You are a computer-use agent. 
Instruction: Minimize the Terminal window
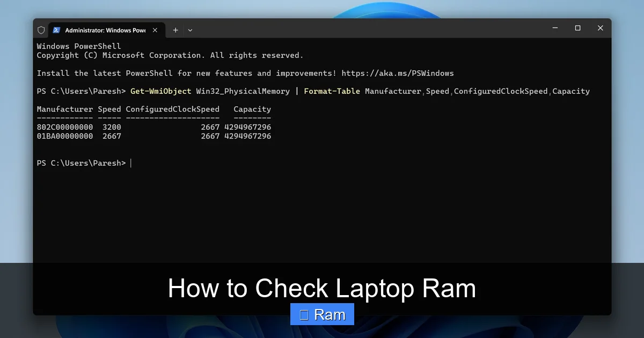coord(554,28)
